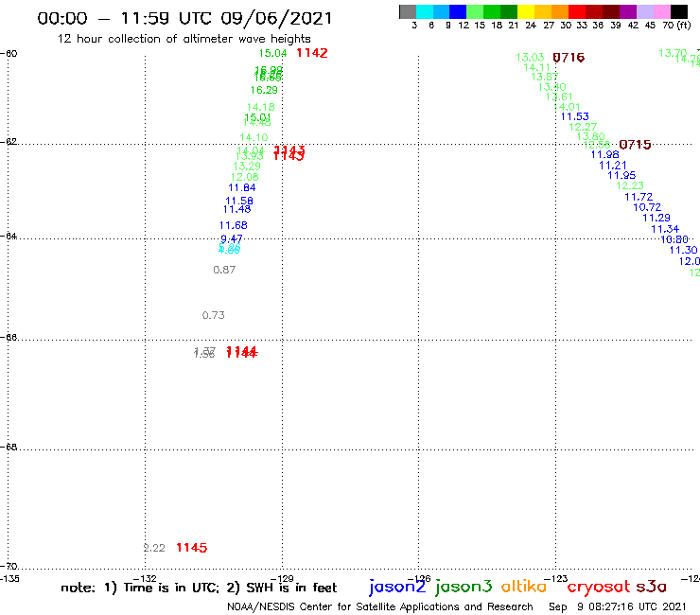Click the blue wave height 11.72
This screenshot has height=615, width=700.
click(x=639, y=197)
